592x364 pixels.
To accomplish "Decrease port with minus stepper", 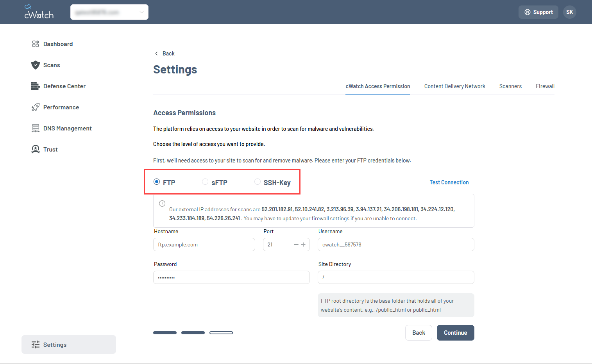I will [x=296, y=244].
